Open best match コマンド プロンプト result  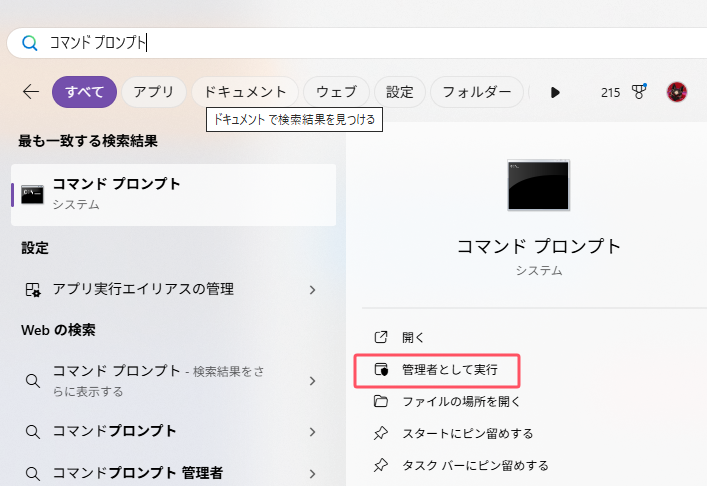point(173,194)
